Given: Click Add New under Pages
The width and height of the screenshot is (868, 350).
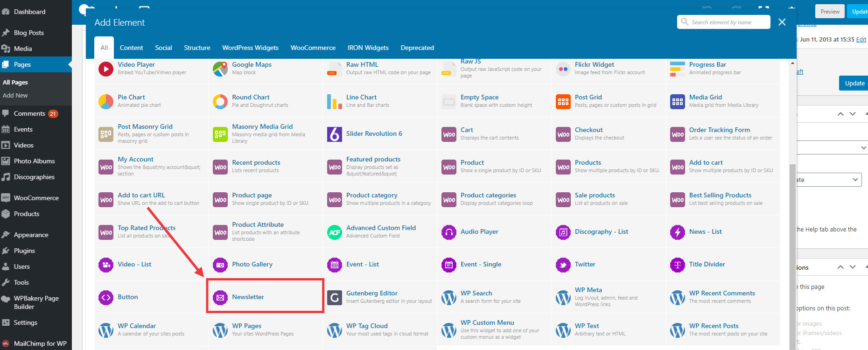Looking at the screenshot, I should [15, 95].
